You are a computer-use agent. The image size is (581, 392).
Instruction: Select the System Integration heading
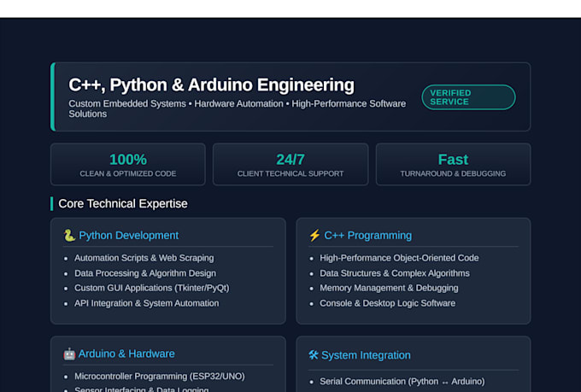(366, 355)
